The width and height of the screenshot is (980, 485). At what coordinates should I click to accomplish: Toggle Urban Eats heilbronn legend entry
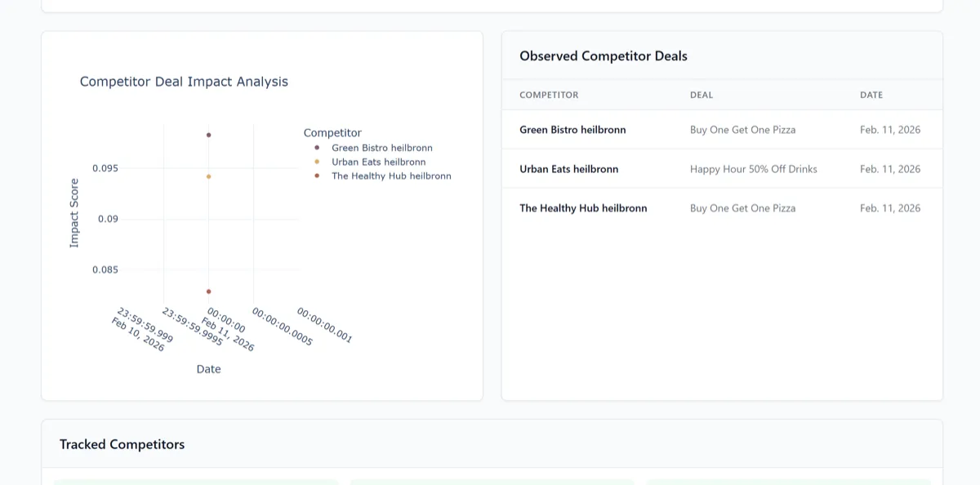(378, 162)
